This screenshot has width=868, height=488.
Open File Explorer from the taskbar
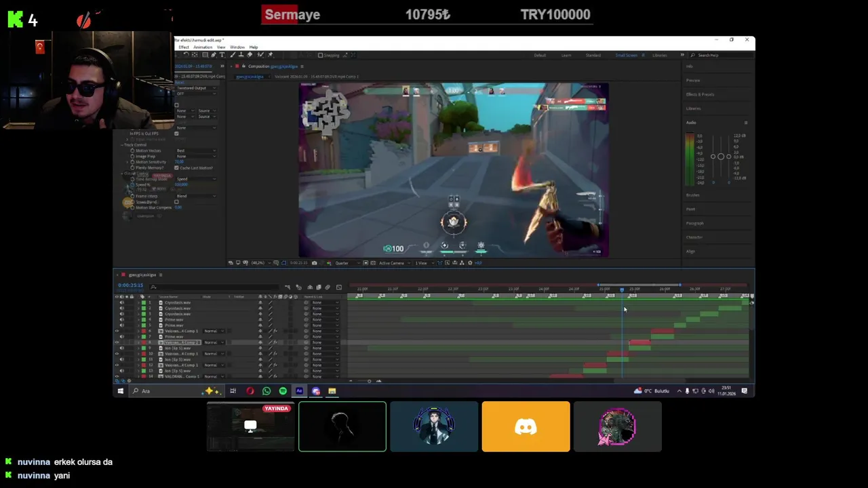tap(332, 391)
